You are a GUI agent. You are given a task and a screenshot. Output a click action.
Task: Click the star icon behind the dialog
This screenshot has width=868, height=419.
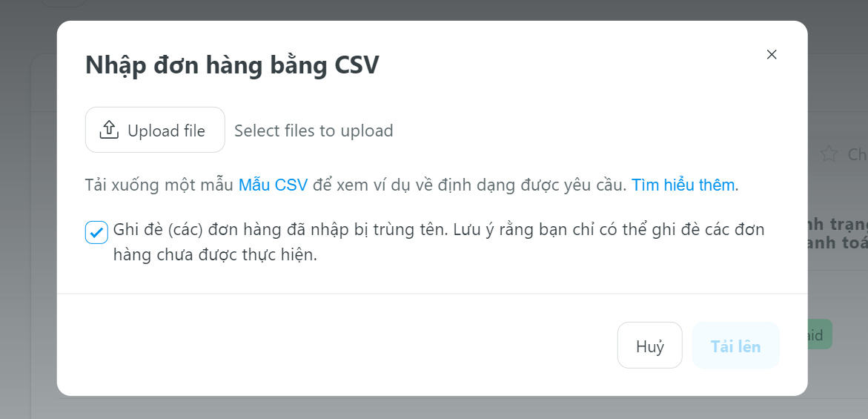click(x=829, y=154)
